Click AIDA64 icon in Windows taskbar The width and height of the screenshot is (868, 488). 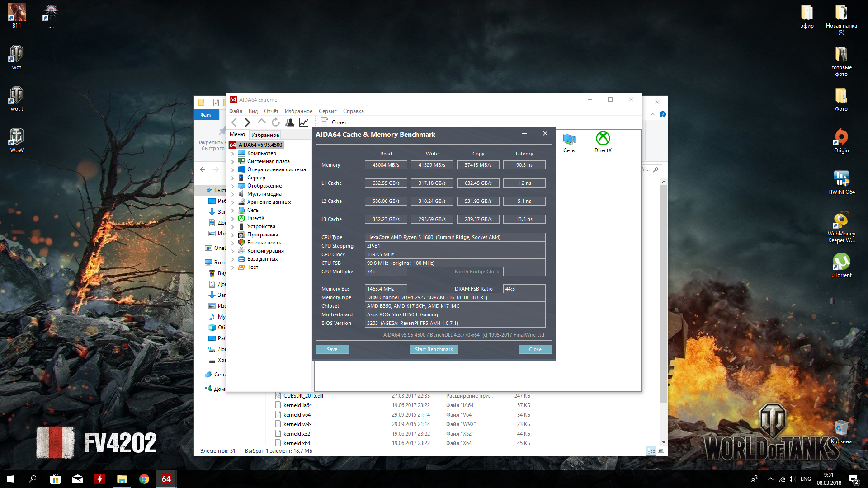(x=166, y=479)
